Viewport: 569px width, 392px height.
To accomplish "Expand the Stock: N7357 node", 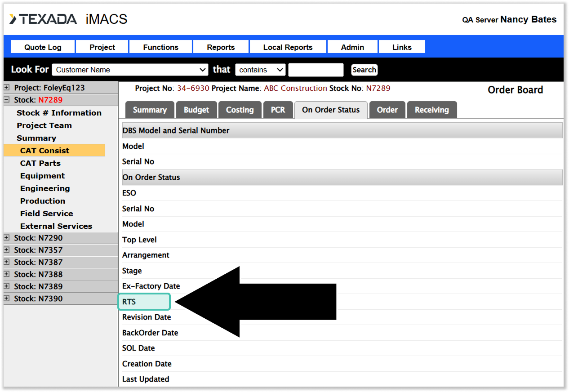I will click(7, 250).
